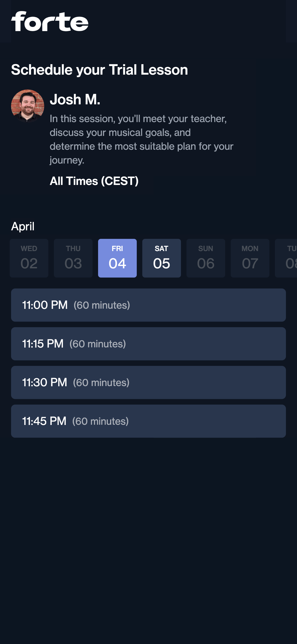
Task: Select Wednesday 02 date tile
Action: (29, 258)
